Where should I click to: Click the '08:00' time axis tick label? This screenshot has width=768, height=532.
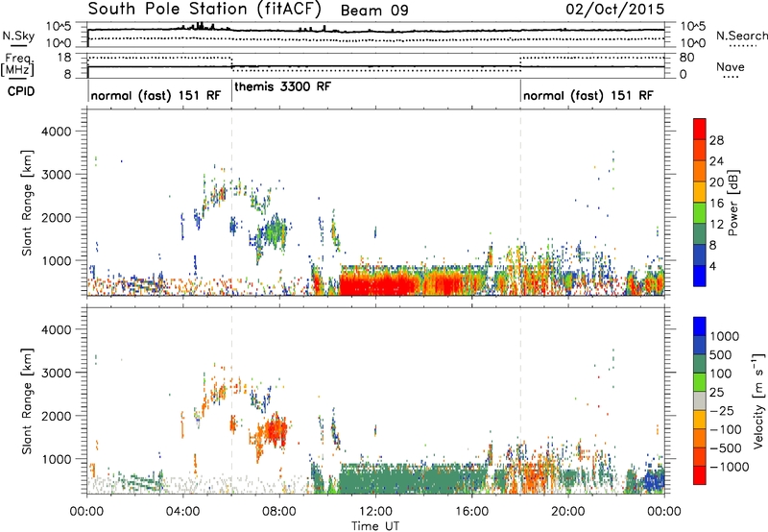pos(279,511)
